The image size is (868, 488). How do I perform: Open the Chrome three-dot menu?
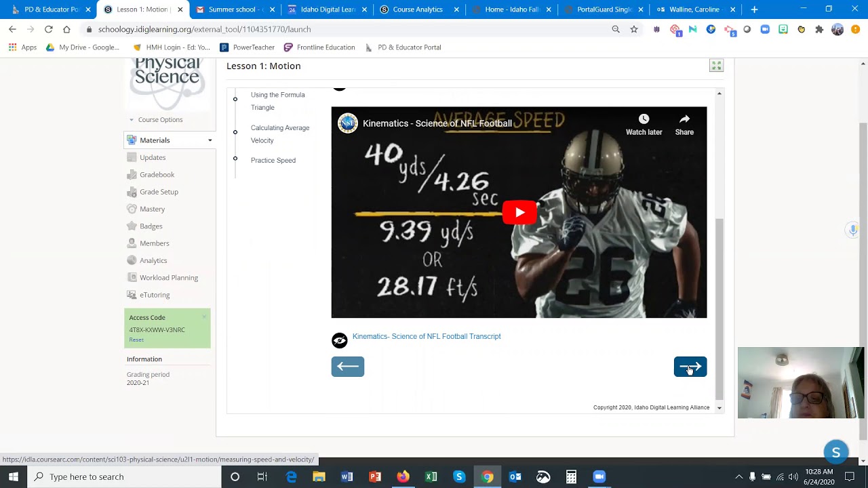tap(856, 29)
